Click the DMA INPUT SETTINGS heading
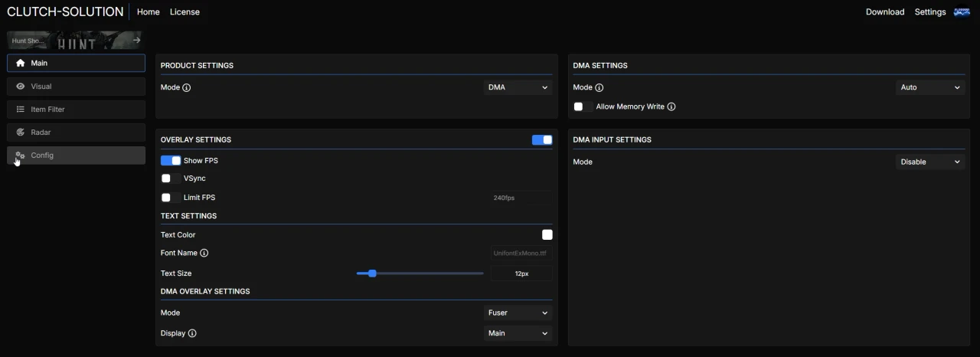This screenshot has width=980, height=357. (612, 139)
